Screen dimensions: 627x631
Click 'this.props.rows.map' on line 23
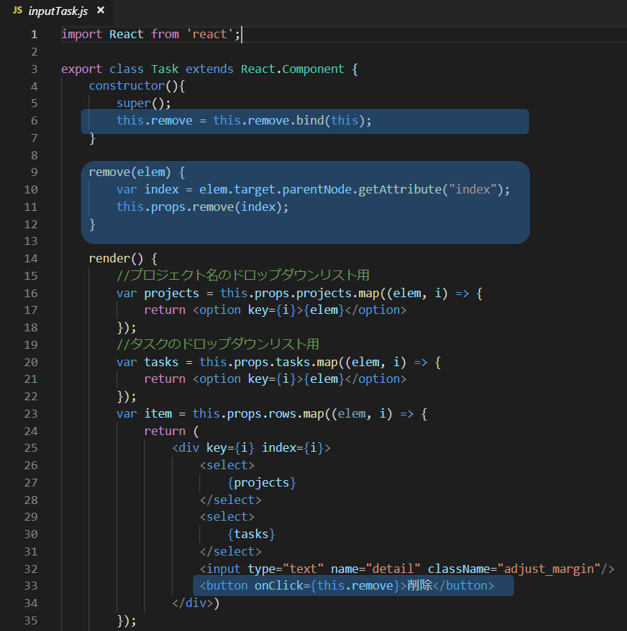pyautogui.click(x=258, y=414)
